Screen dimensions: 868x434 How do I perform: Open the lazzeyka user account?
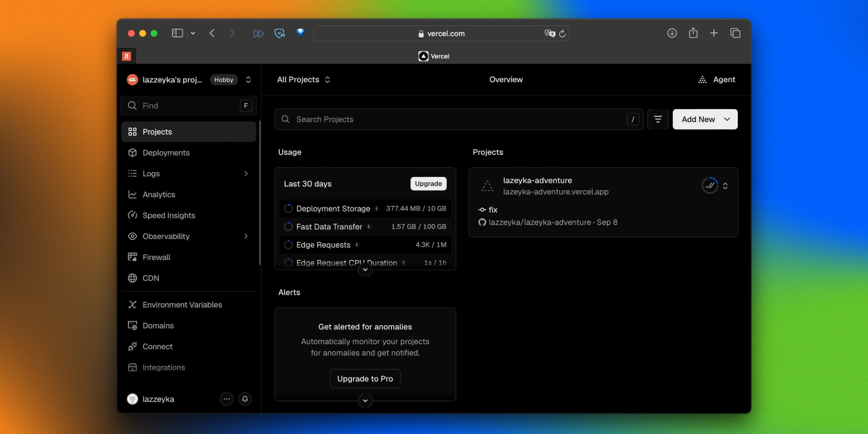pos(151,399)
